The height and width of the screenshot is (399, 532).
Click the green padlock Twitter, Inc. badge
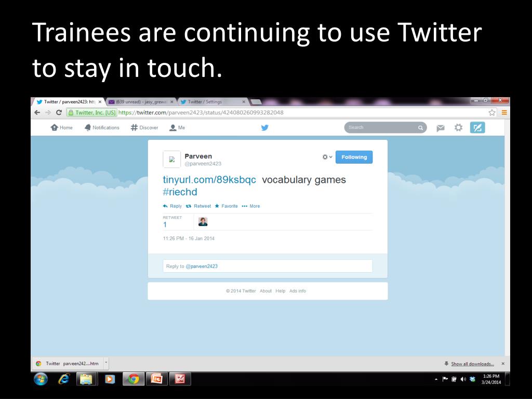pyautogui.click(x=92, y=112)
